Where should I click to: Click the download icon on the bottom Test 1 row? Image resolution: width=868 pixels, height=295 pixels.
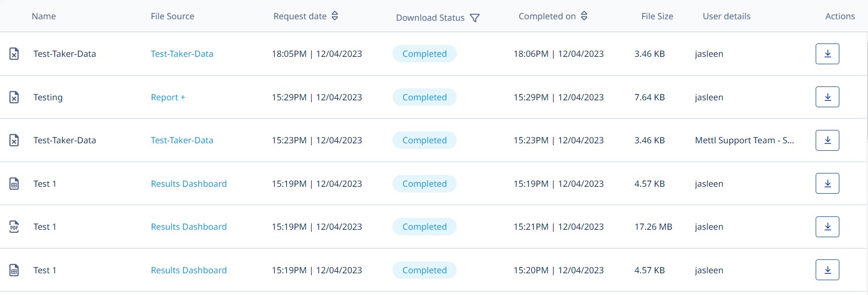(827, 270)
